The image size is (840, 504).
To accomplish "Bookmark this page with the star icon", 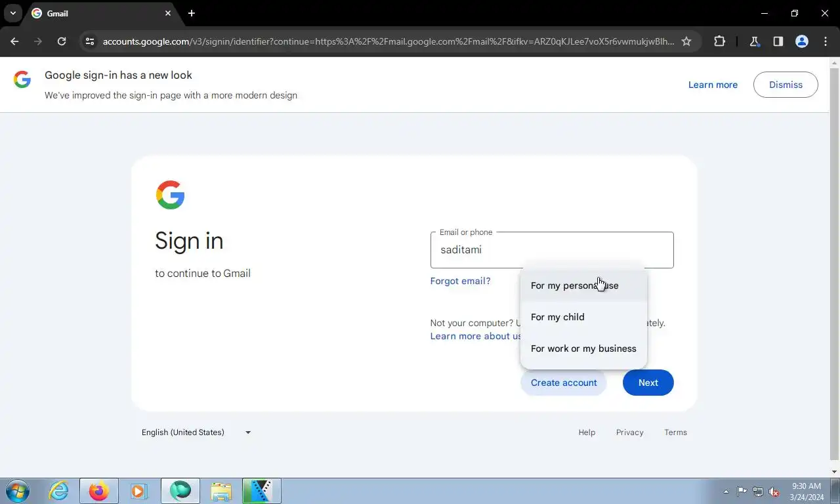I will point(686,41).
